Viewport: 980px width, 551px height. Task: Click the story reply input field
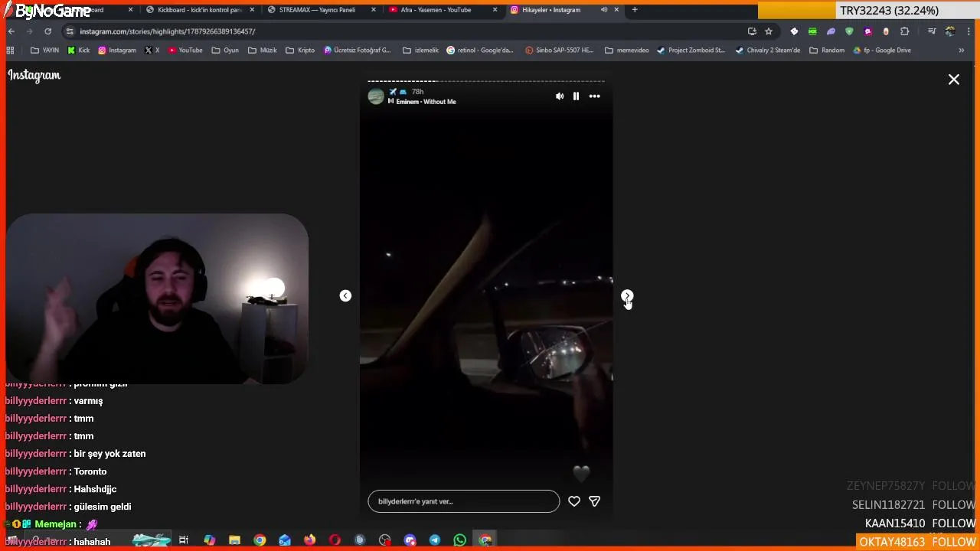click(464, 501)
